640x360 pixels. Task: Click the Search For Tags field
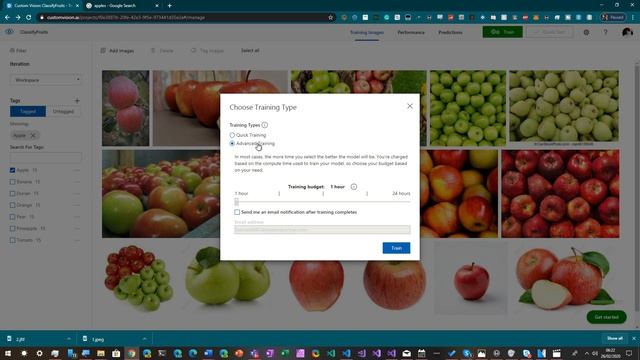click(x=45, y=157)
